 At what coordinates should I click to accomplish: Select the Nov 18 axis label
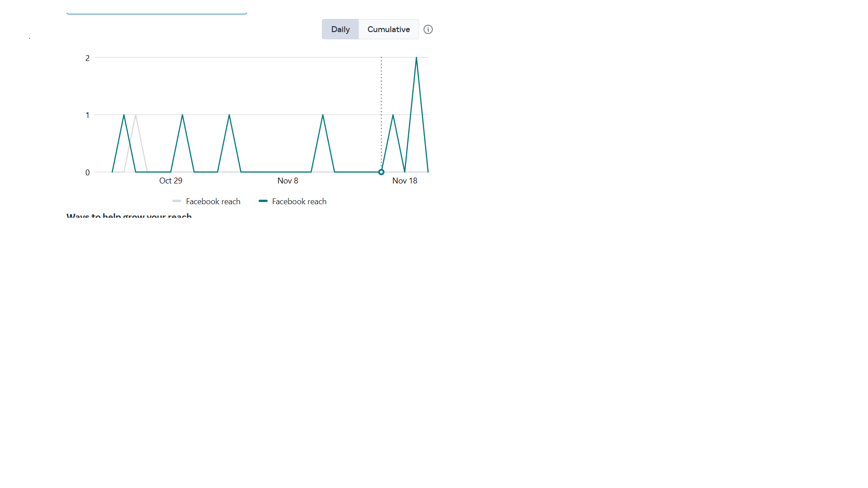pos(405,181)
